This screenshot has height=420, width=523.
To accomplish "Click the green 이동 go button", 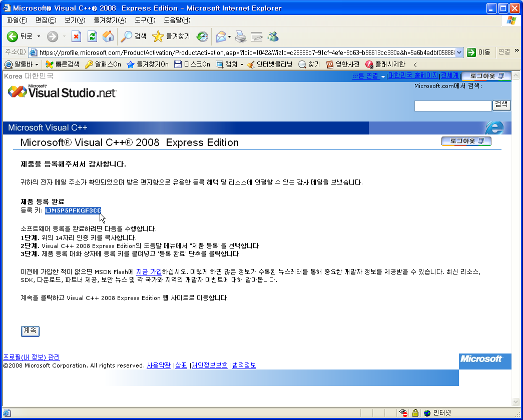I will tap(479, 52).
